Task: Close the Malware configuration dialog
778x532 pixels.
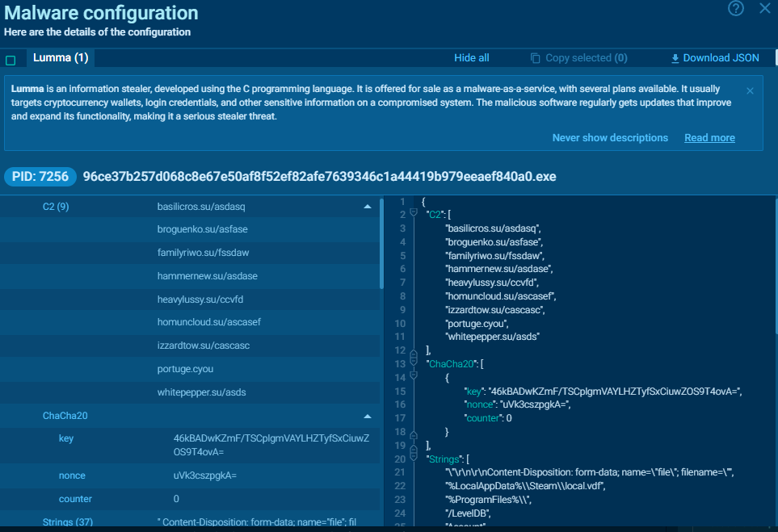Action: [x=764, y=9]
